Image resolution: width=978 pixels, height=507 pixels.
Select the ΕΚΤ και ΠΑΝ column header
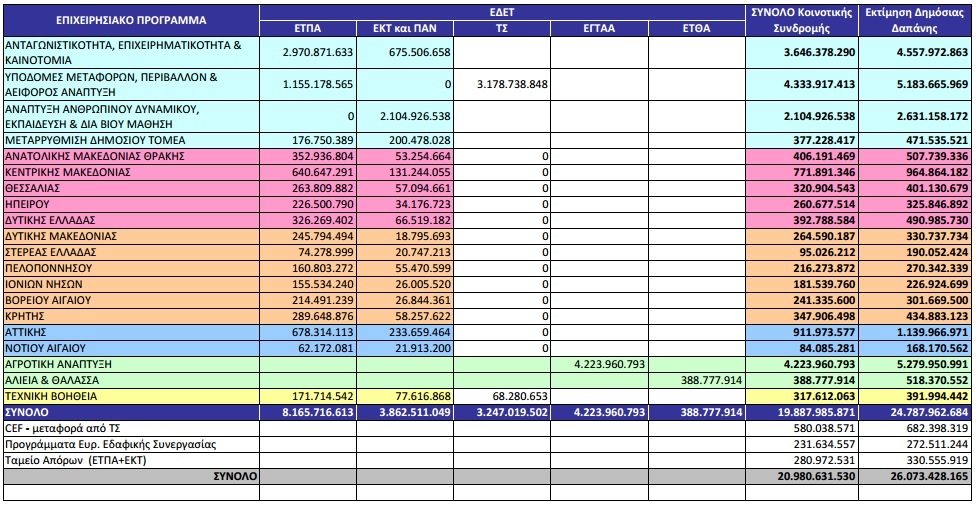click(405, 28)
